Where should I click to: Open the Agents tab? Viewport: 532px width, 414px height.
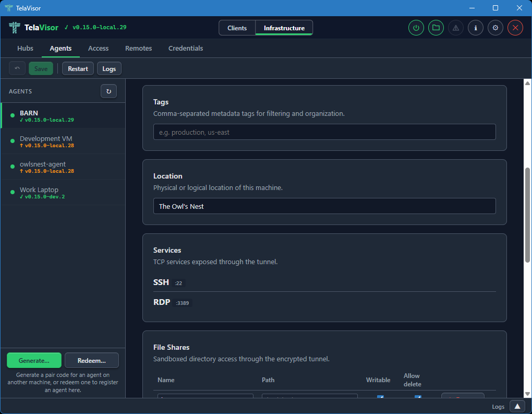61,48
